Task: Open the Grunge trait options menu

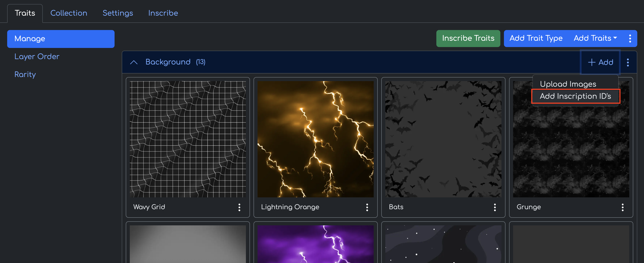Action: [x=623, y=207]
